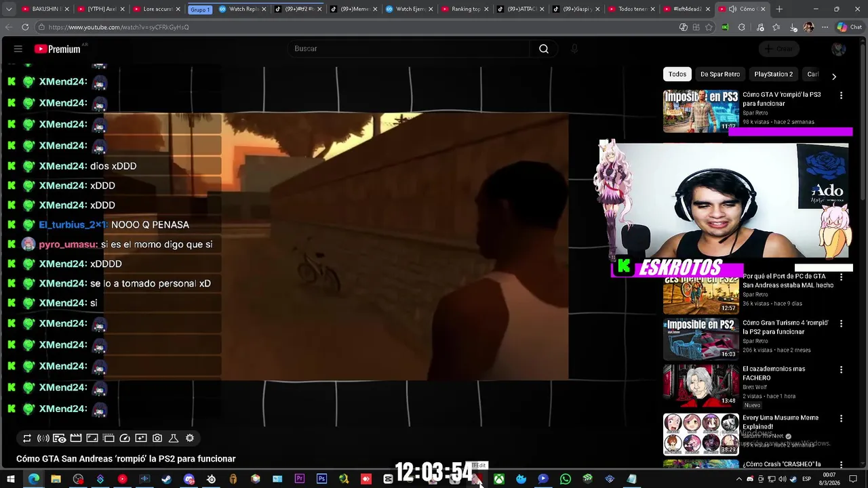Switch to the '#left4dead2' browser tab

tap(685, 9)
